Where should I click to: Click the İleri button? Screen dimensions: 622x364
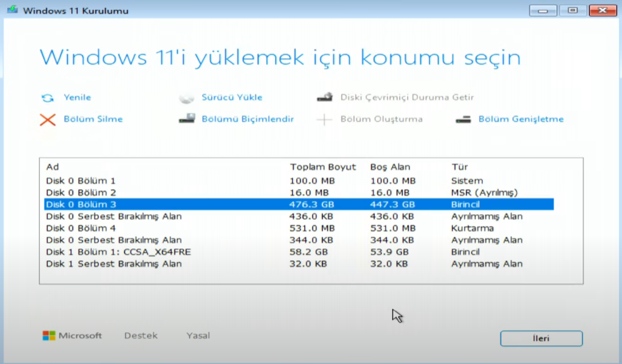tap(541, 338)
